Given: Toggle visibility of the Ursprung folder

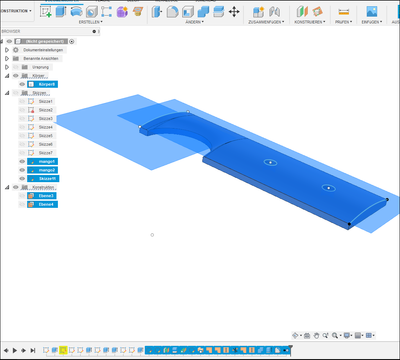Looking at the screenshot, I should click(16, 67).
